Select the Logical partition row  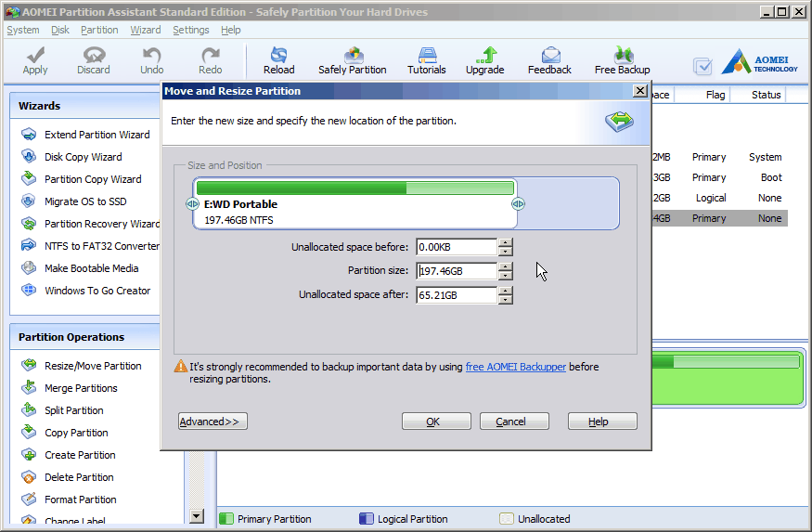[x=720, y=198]
